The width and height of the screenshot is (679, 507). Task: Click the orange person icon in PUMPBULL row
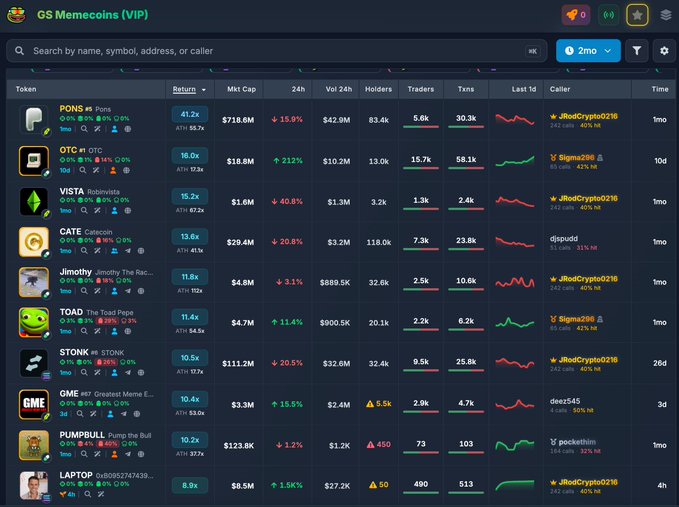[x=114, y=454]
